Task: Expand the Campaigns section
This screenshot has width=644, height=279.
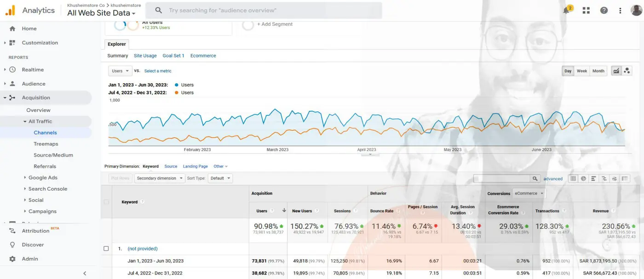Action: click(25, 211)
